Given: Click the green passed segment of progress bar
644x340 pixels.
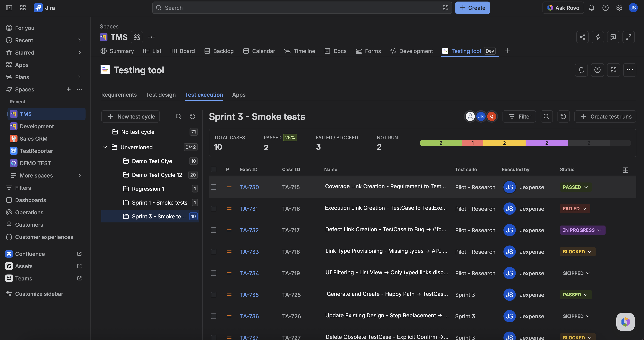Looking at the screenshot, I should (x=441, y=143).
